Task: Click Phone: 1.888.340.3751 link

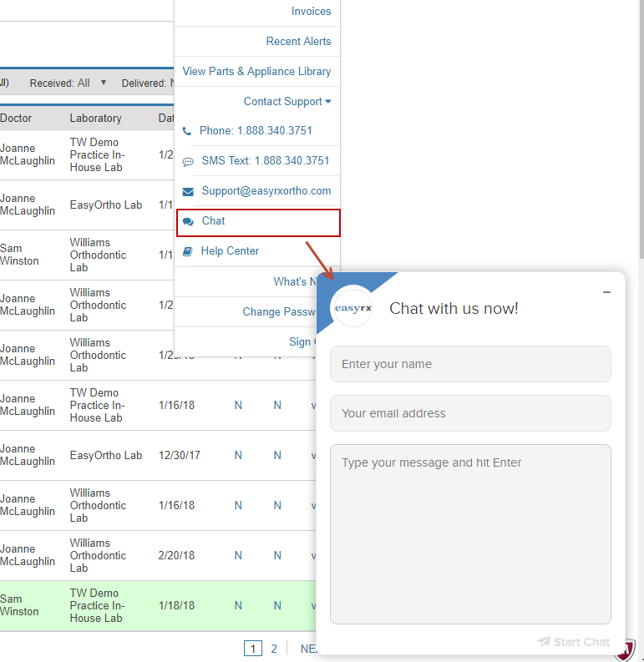Action: click(x=256, y=131)
